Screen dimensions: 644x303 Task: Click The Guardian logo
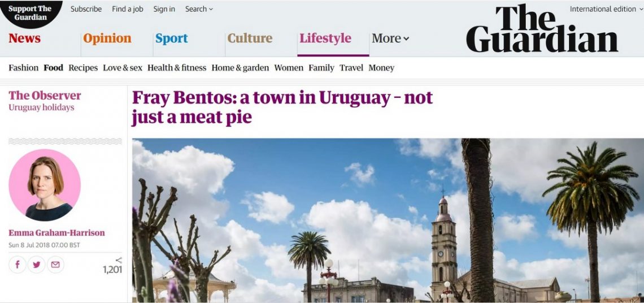pyautogui.click(x=542, y=29)
